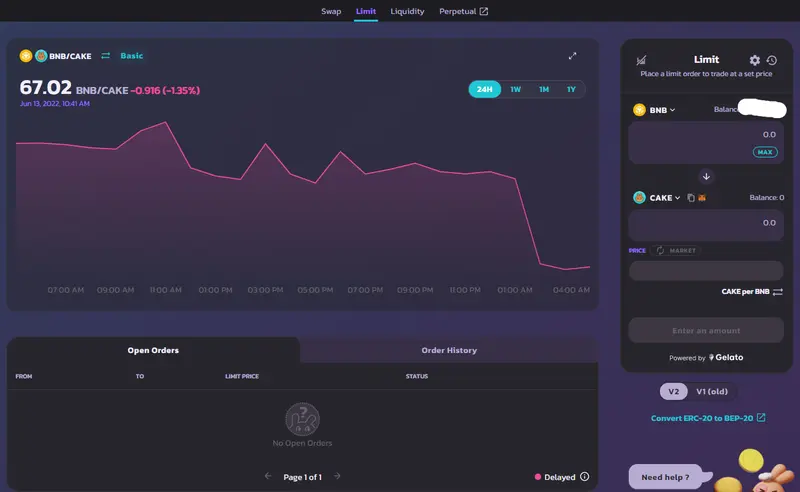The height and width of the screenshot is (492, 800).
Task: Click the FROM column header
Action: coord(23,376)
